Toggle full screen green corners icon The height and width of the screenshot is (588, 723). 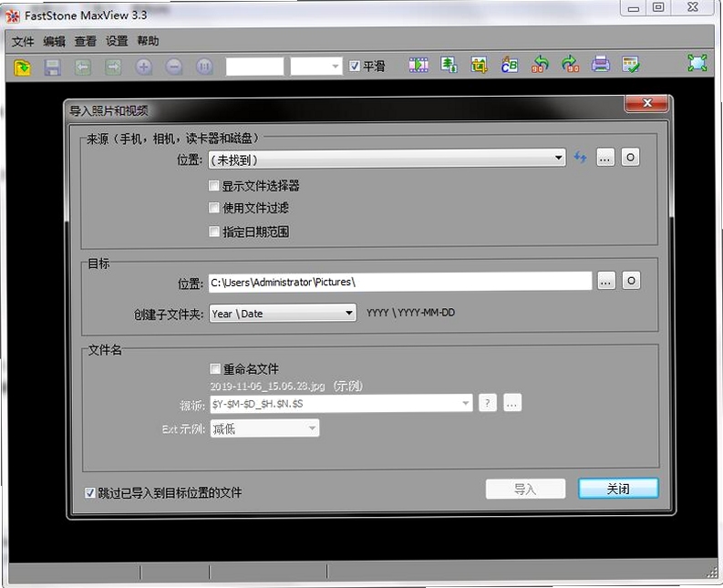coord(697,63)
